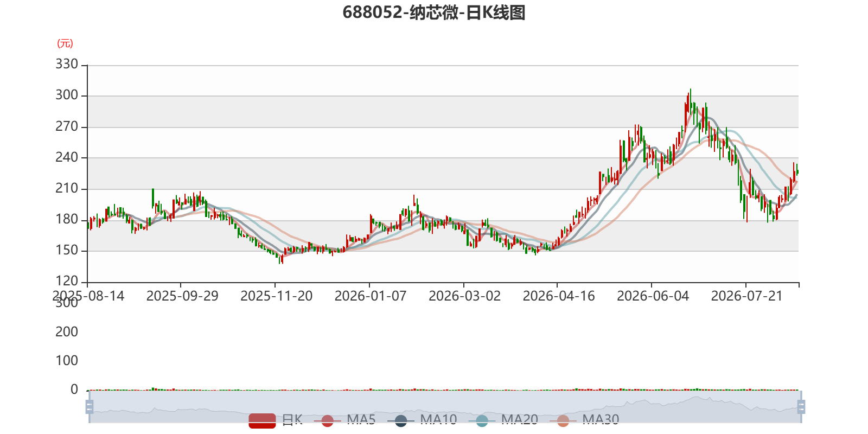Grab the right data zoom handle icon
This screenshot has width=868, height=434.
point(801,407)
